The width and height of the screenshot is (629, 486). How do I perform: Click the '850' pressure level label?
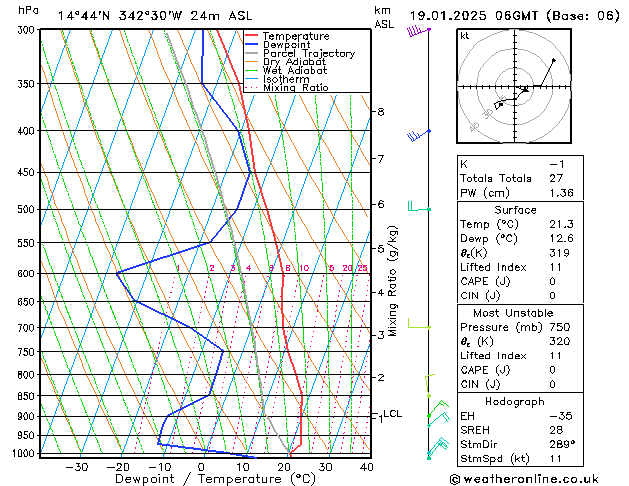pos(28,396)
